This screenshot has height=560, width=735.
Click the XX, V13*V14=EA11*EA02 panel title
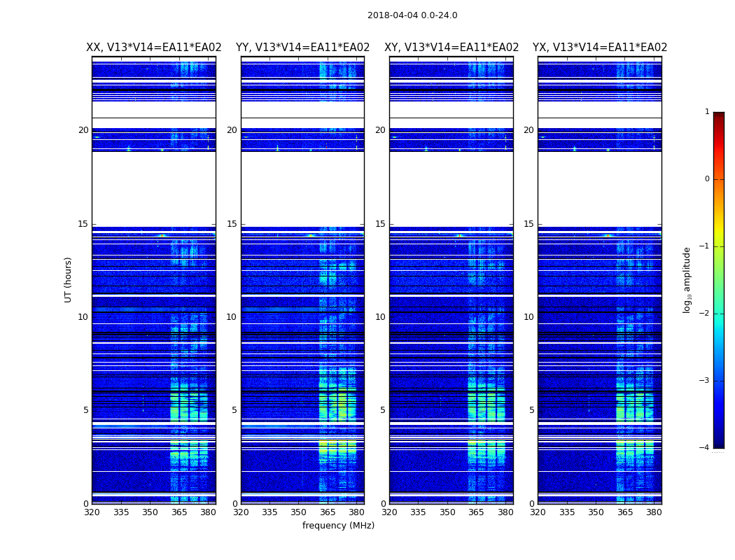click(x=154, y=48)
